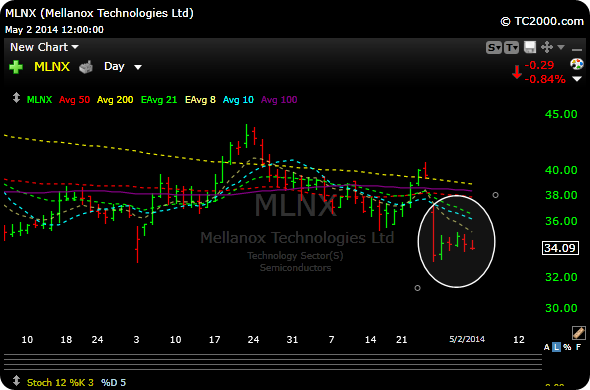Viewport: 590px width, 390px height.
Task: Open the gray arrow menu beside move icon
Action: 561,47
